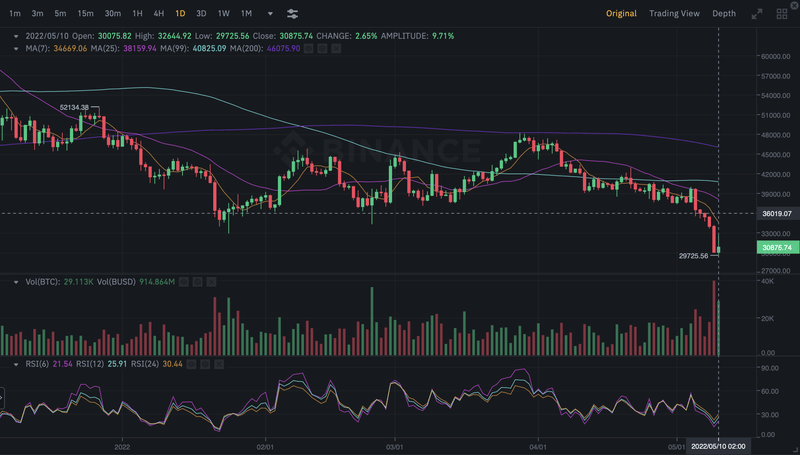Viewport: 800px width, 455px height.
Task: Switch to the Depth tab
Action: coord(723,14)
